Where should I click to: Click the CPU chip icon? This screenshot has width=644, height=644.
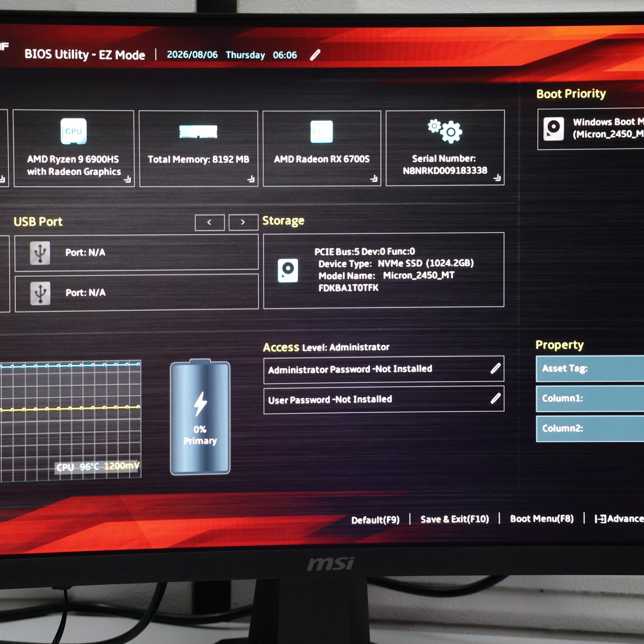pyautogui.click(x=74, y=131)
